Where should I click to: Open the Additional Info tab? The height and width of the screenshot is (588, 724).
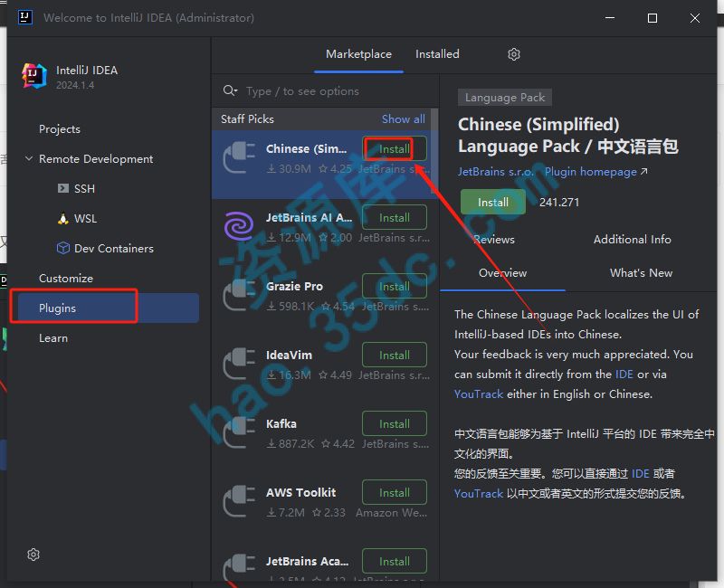[632, 239]
